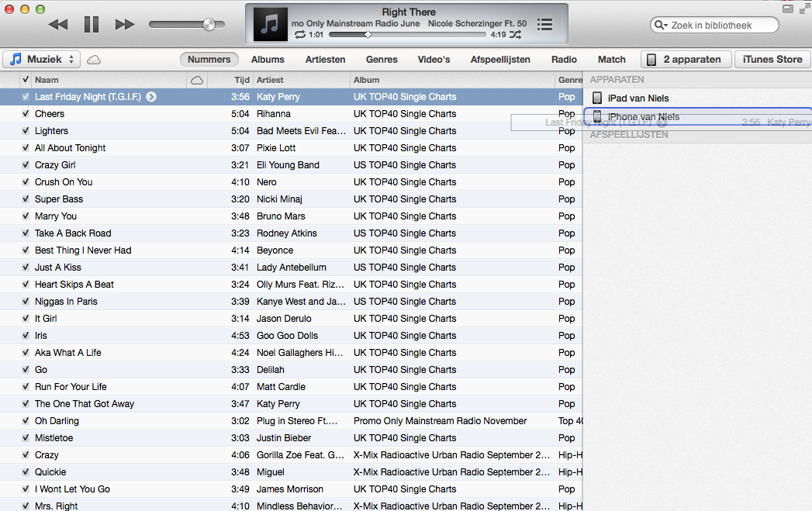Select the song Quickie
Screen dimensions: 812x511
(x=50, y=472)
